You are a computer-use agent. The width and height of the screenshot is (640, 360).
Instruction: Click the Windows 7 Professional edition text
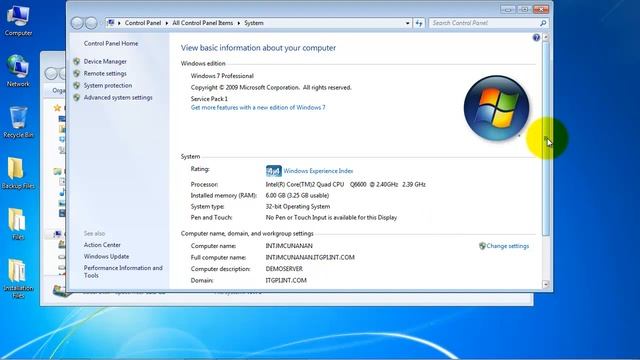222,76
